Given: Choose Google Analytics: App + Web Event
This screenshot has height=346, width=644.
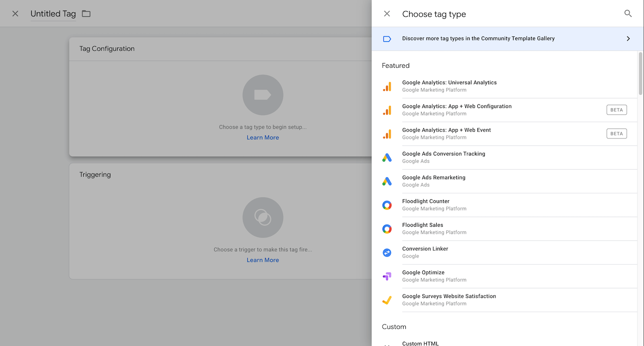Looking at the screenshot, I should point(447,134).
